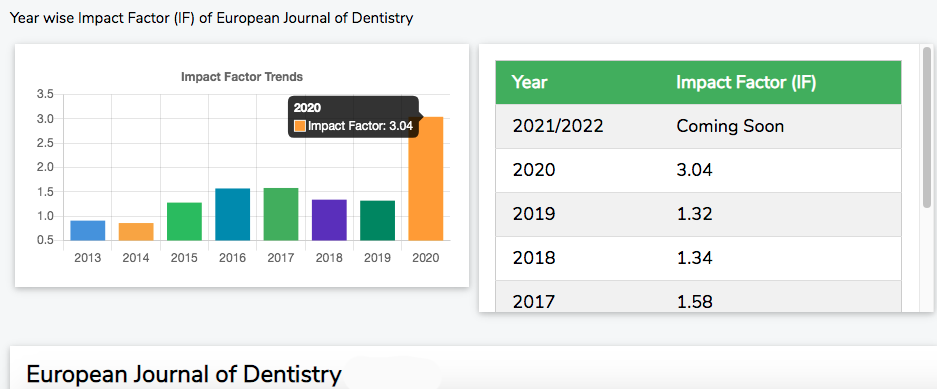Click the 2017 green bar
This screenshot has height=389, width=937.
(281, 215)
